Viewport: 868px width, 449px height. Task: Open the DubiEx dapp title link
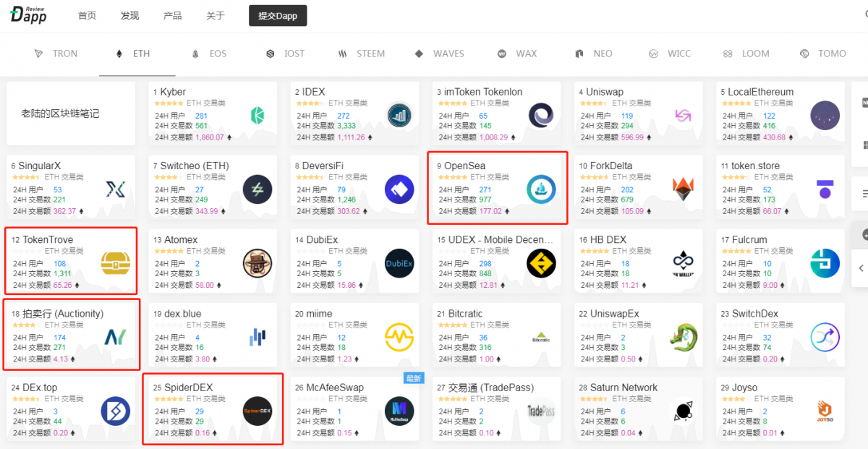(322, 239)
